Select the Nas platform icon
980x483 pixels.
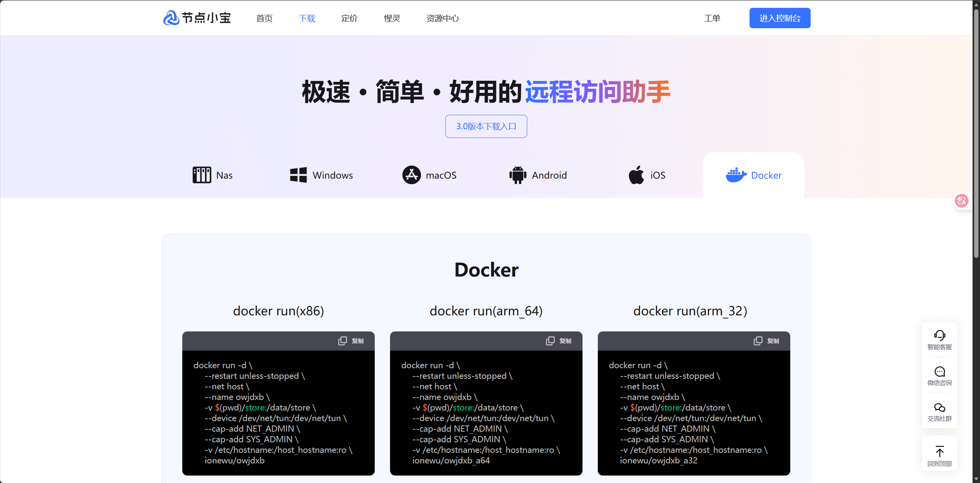pyautogui.click(x=201, y=175)
